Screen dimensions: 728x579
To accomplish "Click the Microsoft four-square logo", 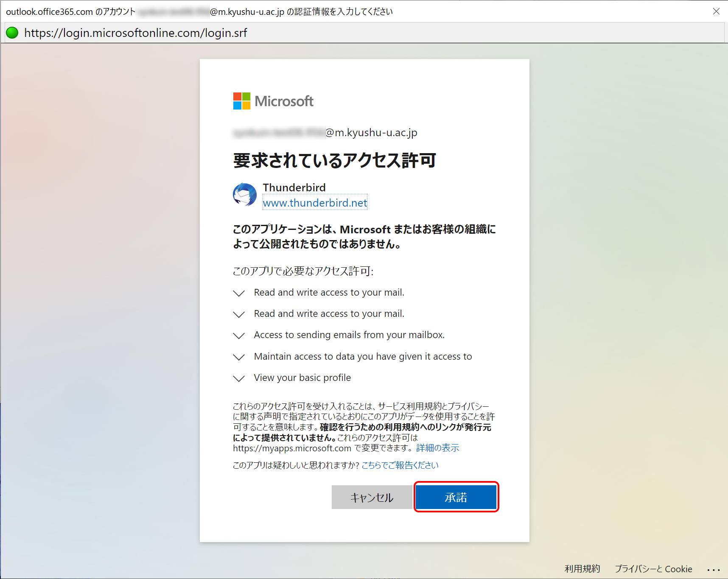I will point(242,101).
